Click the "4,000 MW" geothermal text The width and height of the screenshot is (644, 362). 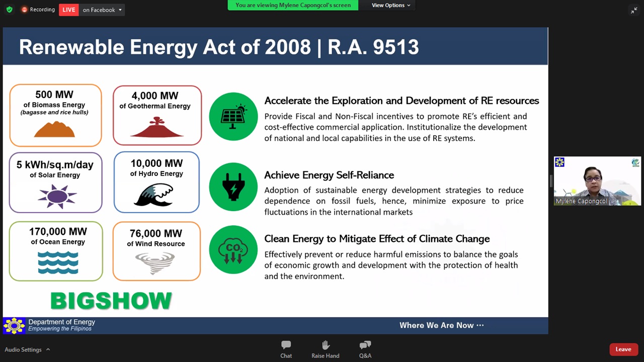point(155,96)
